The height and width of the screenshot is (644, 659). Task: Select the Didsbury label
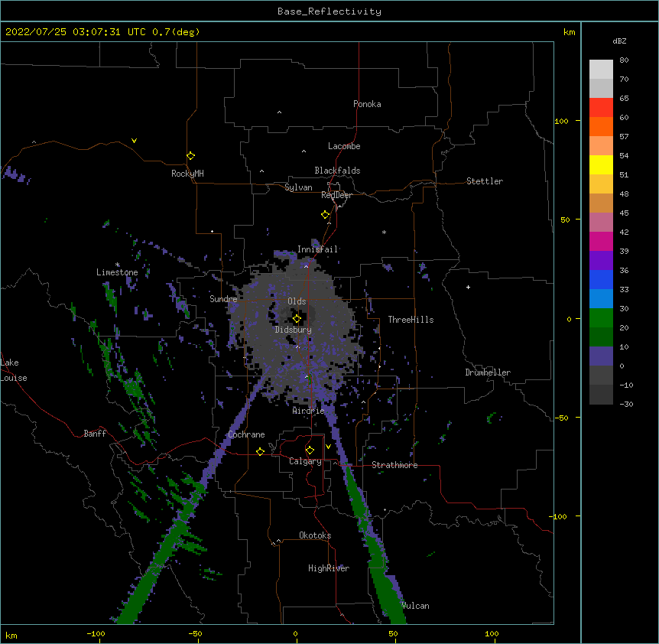(294, 330)
